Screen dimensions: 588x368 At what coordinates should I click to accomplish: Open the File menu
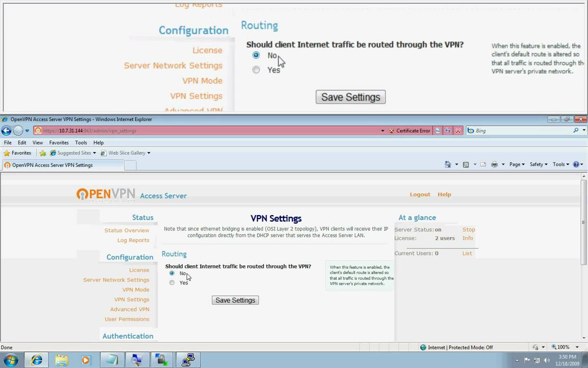point(8,143)
